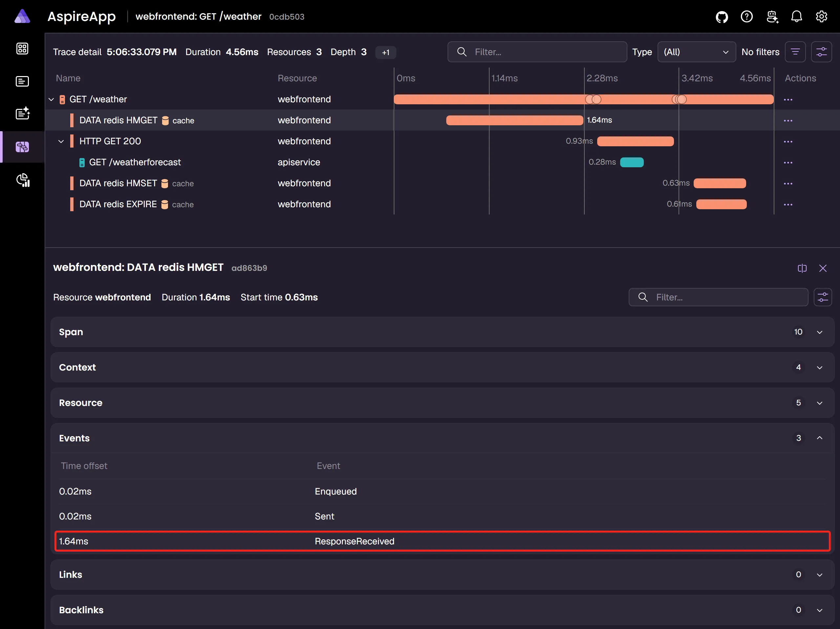Expand the Links section
This screenshot has height=629, width=840.
point(442,574)
